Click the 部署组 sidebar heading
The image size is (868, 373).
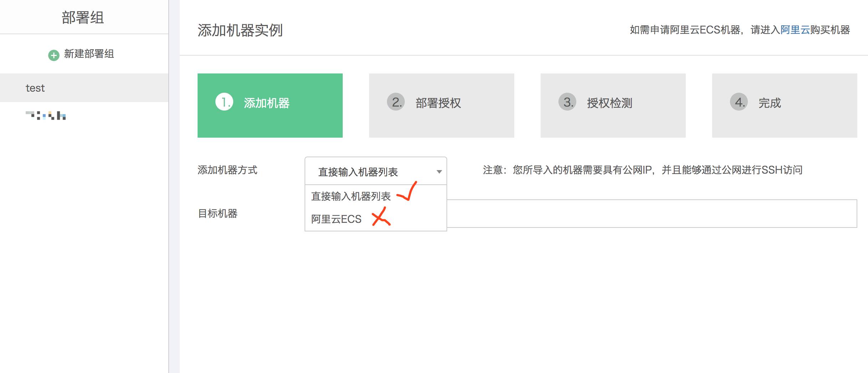tap(83, 17)
